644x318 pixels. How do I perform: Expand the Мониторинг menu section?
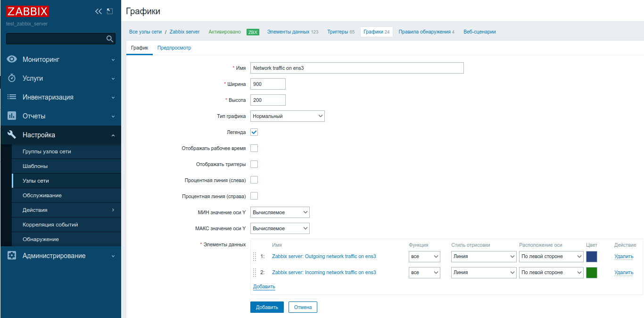point(60,59)
